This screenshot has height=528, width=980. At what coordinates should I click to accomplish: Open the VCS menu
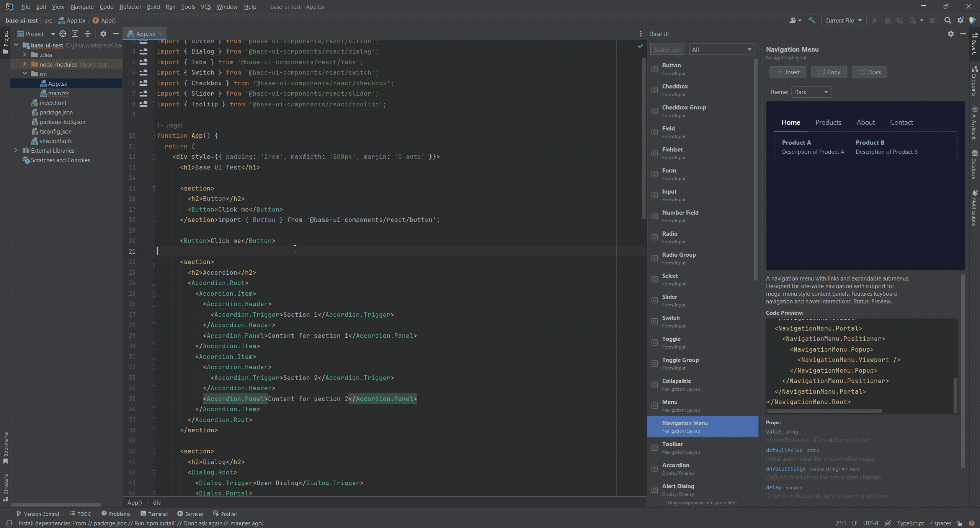pyautogui.click(x=206, y=7)
